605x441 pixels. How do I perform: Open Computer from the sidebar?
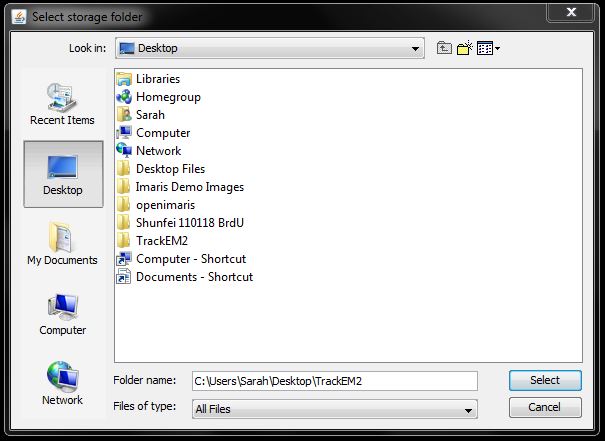pos(62,314)
